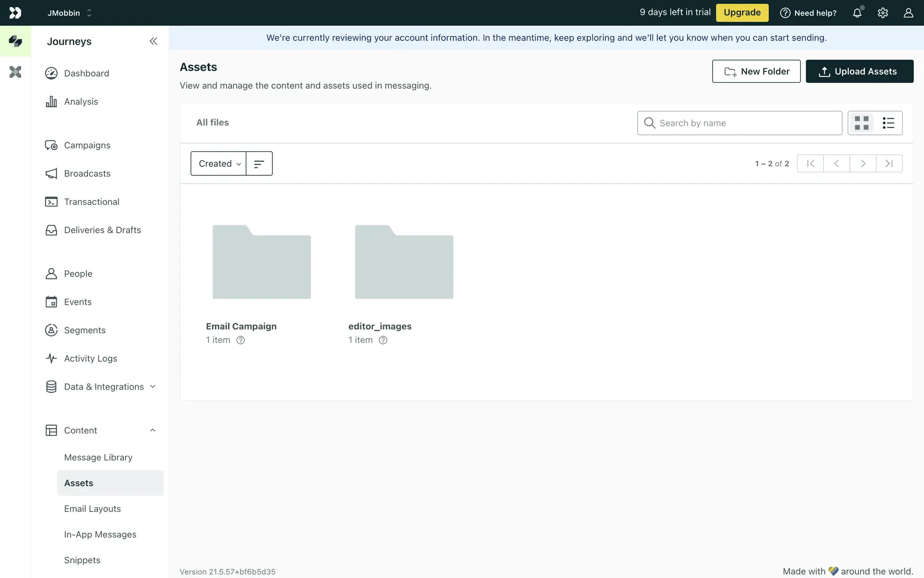Click the Upload Assets button
Viewport: 924px width, 578px height.
pos(860,71)
